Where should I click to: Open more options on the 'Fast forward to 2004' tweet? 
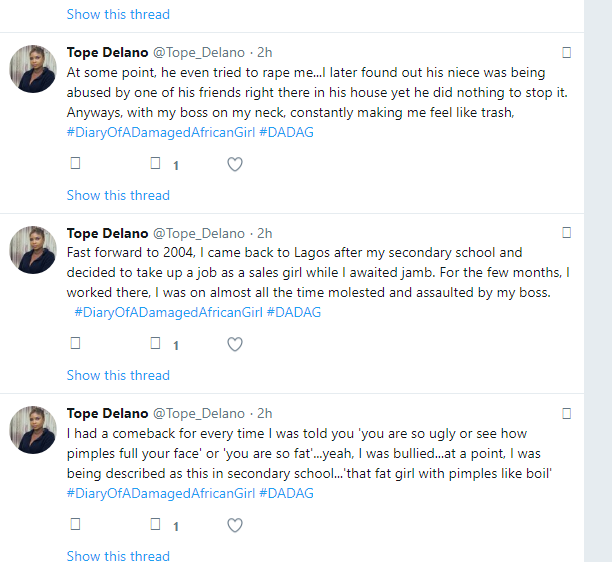coord(567,232)
